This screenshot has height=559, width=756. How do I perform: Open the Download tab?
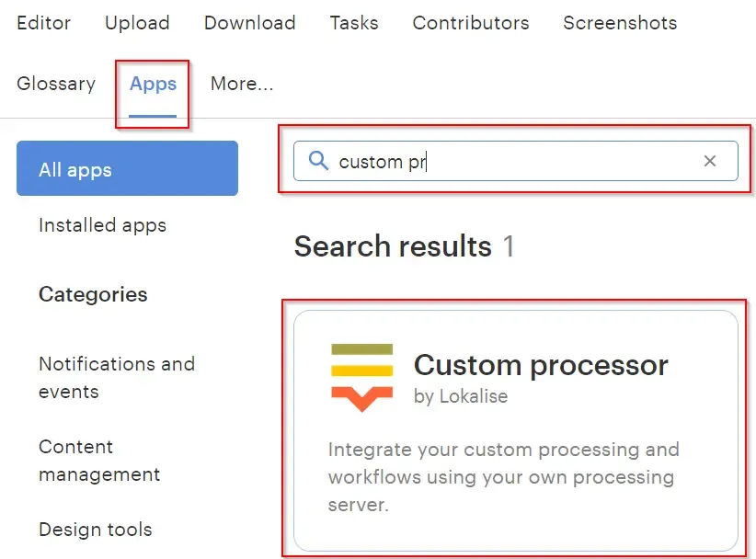[x=250, y=23]
